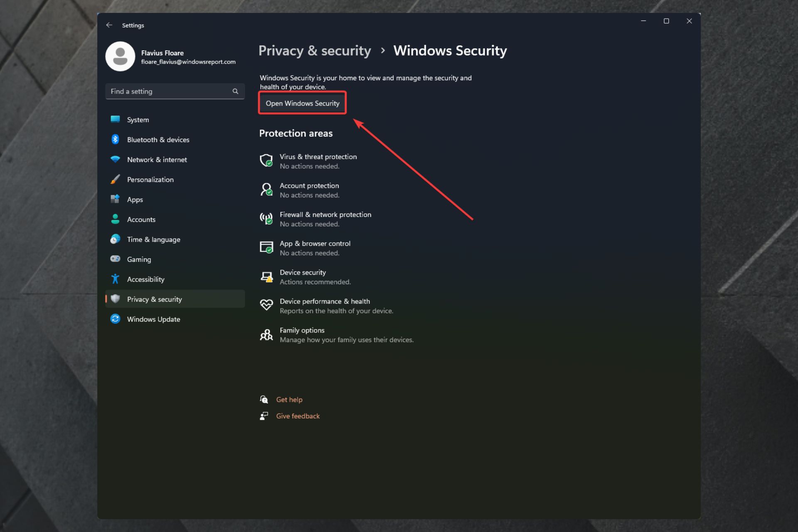The width and height of the screenshot is (798, 532).
Task: Click the back arrow in Settings
Action: (109, 25)
